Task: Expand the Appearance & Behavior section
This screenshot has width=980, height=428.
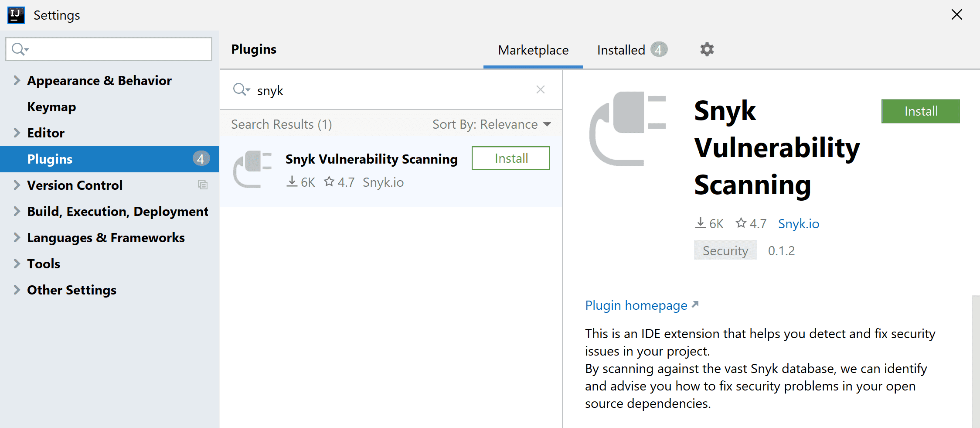Action: click(17, 81)
